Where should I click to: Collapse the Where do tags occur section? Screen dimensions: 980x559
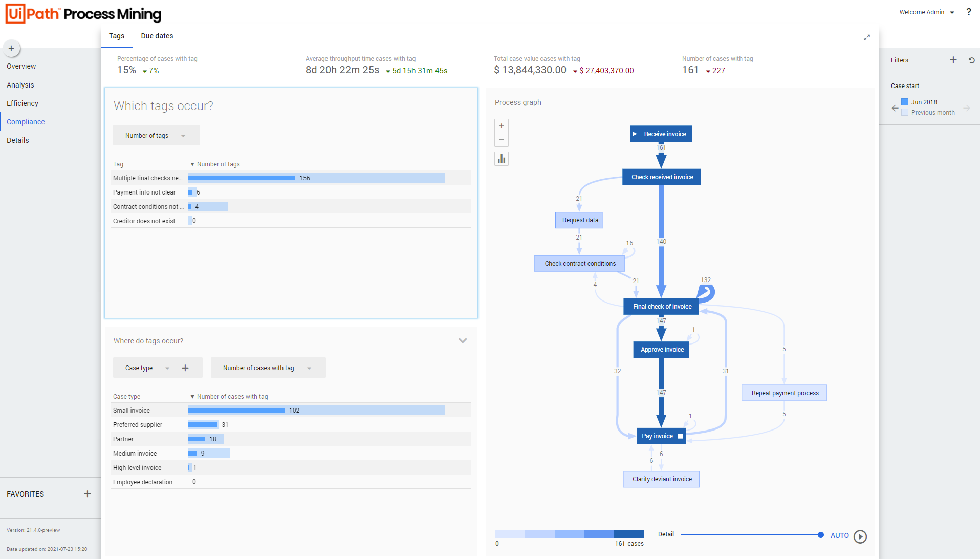463,341
